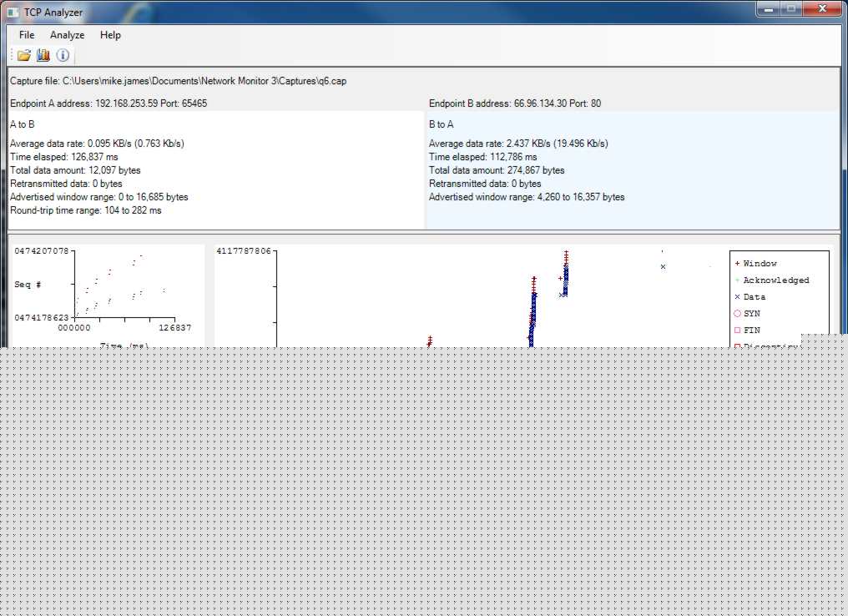Click Round-trip time range 104 to 282 ms
The height and width of the screenshot is (616, 848).
coord(85,210)
